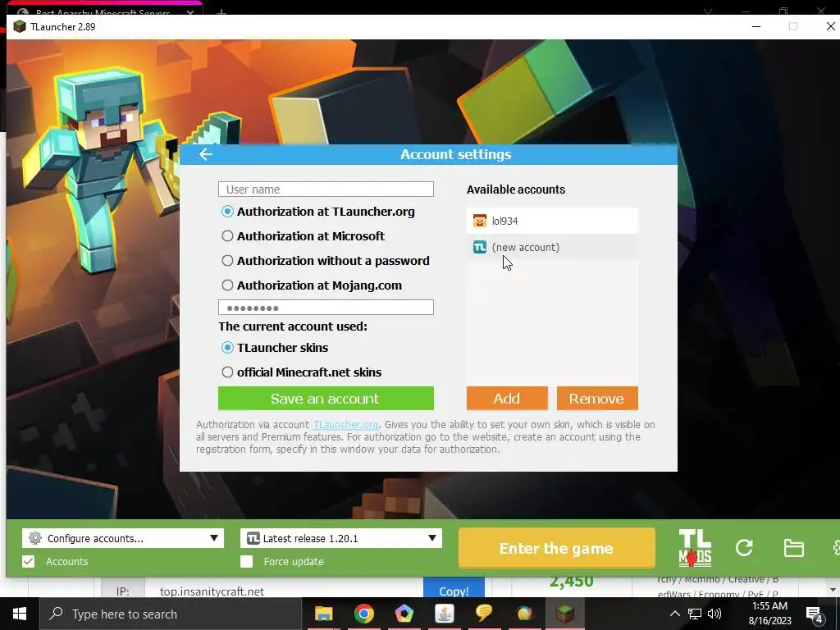Click Save an account button
The width and height of the screenshot is (840, 630).
pyautogui.click(x=326, y=399)
